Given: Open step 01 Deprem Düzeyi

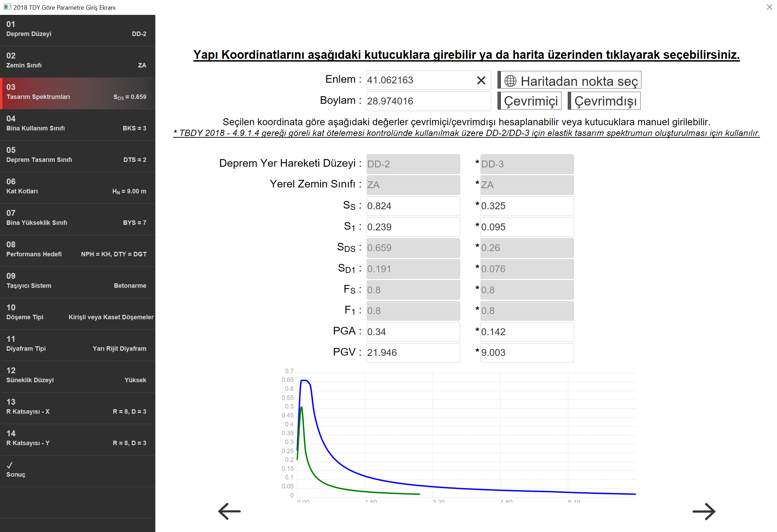Looking at the screenshot, I should (x=77, y=30).
